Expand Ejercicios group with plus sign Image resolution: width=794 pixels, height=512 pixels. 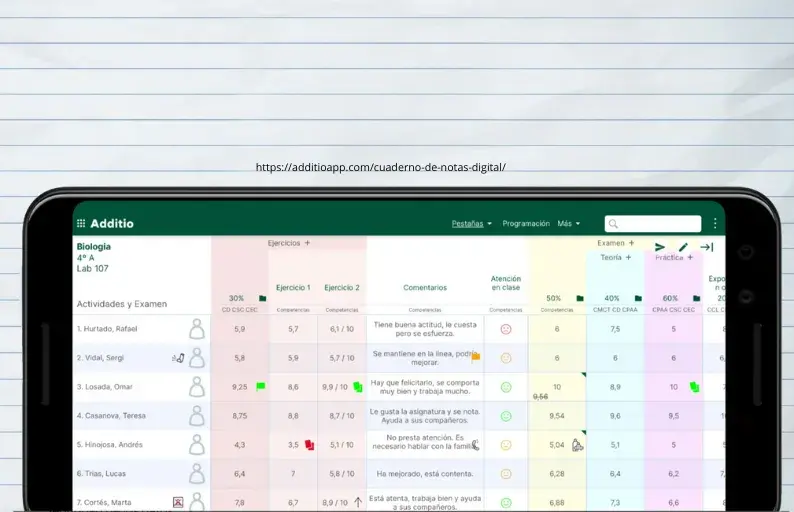point(307,243)
